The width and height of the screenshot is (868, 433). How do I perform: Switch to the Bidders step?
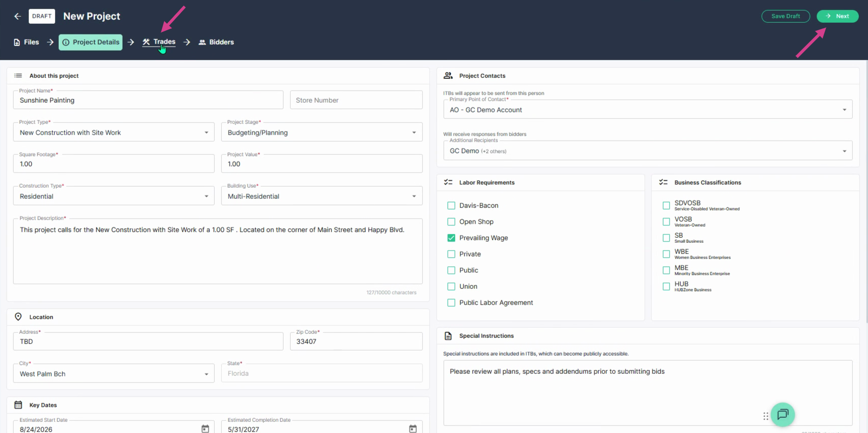pyautogui.click(x=216, y=42)
